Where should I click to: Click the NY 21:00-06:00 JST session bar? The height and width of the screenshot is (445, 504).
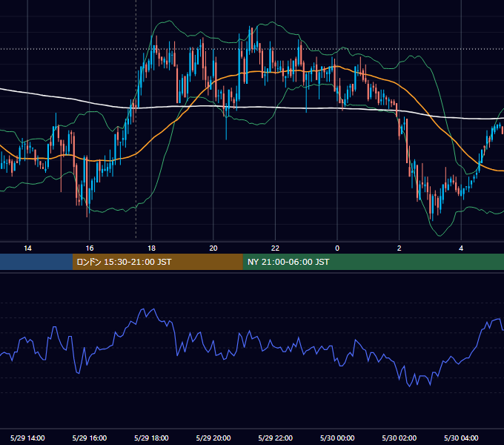tap(373, 262)
